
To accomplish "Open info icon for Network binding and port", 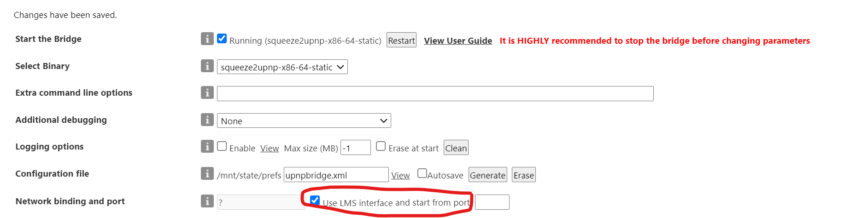I will (207, 201).
